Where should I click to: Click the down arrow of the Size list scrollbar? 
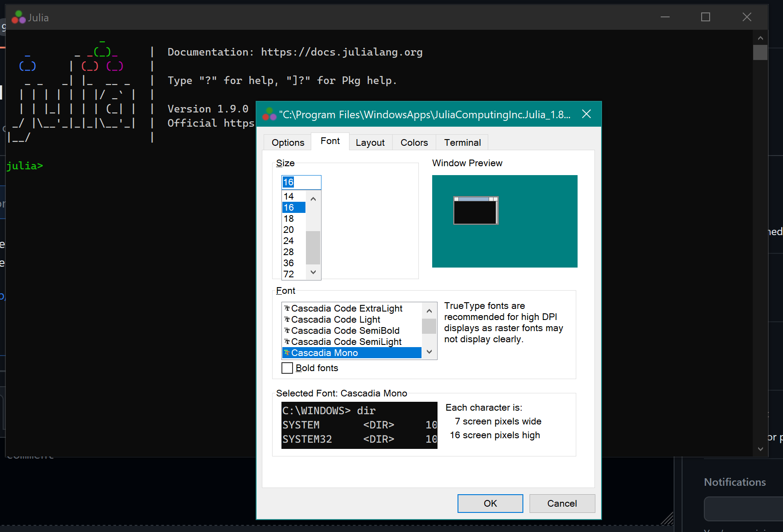click(x=313, y=272)
